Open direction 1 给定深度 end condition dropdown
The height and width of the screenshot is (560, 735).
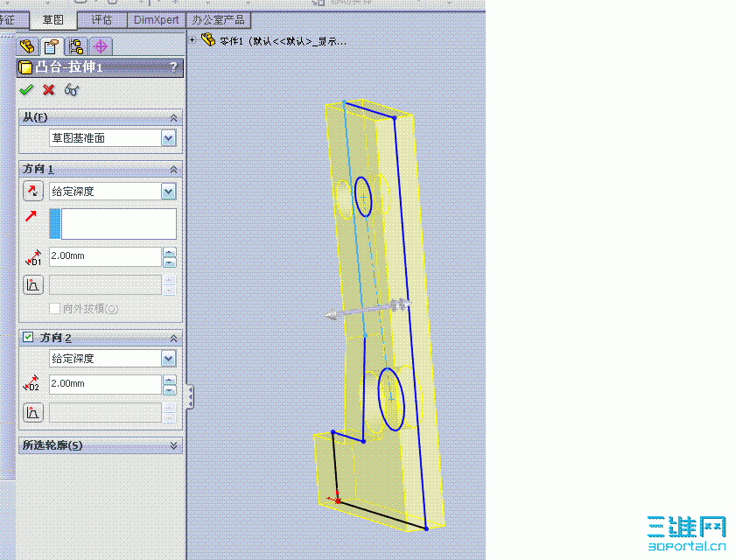click(169, 192)
